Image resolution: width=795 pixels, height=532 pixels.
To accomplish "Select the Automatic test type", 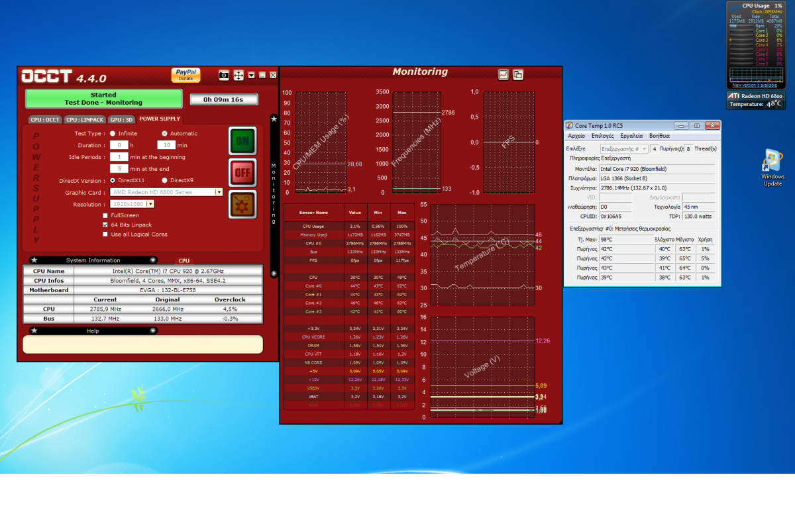I will 164,133.
